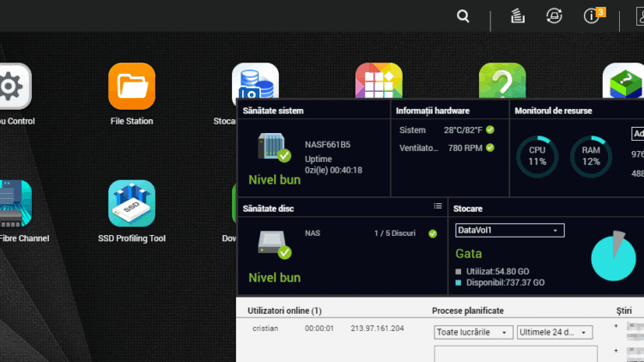Open the File Station app

tap(131, 87)
